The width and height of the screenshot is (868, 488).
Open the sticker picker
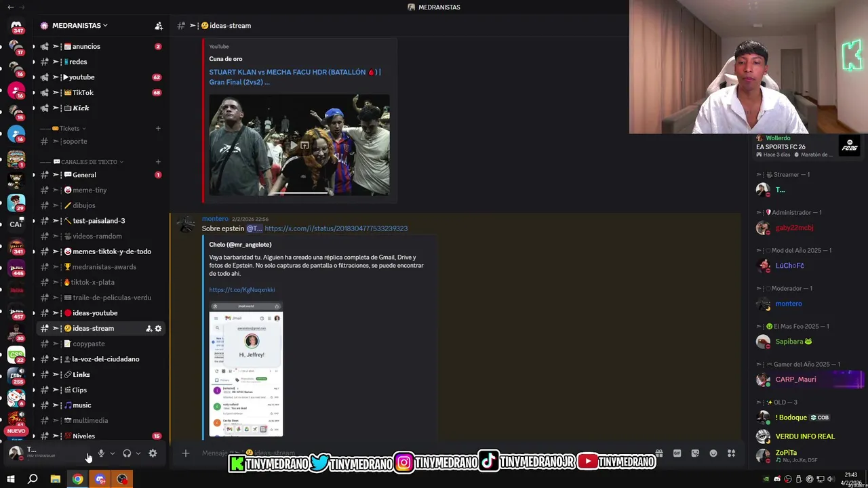[695, 453]
